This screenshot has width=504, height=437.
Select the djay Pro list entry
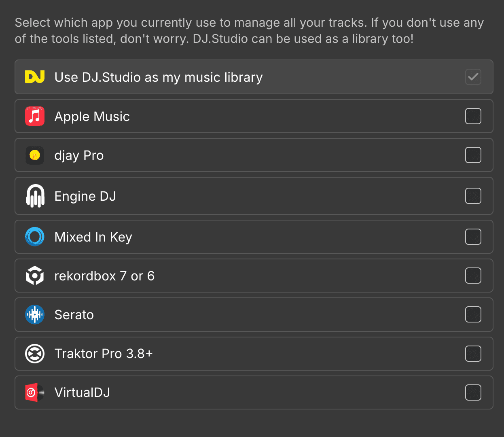point(243,155)
